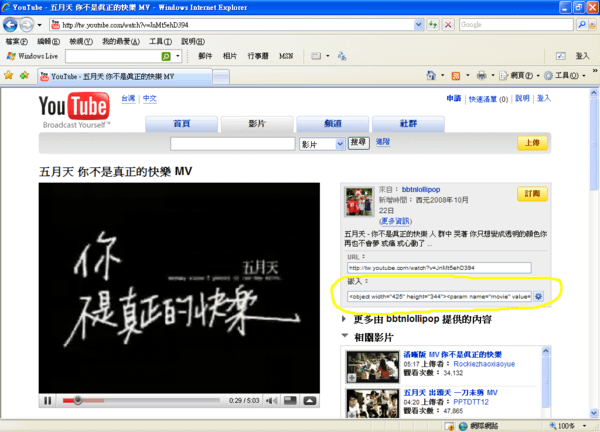Click the Windows Live search green icon
Image resolution: width=600 pixels, height=432 pixels.
click(x=166, y=56)
